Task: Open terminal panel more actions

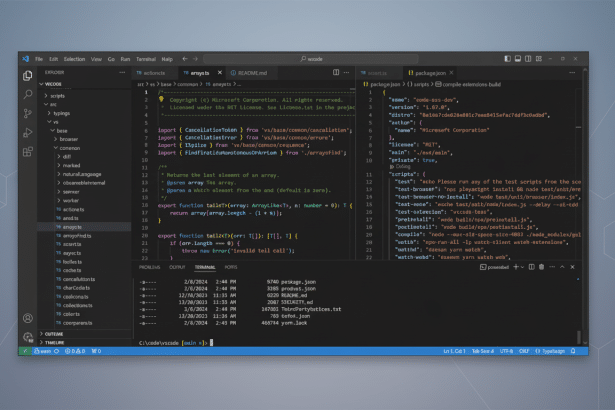Action: (552, 267)
